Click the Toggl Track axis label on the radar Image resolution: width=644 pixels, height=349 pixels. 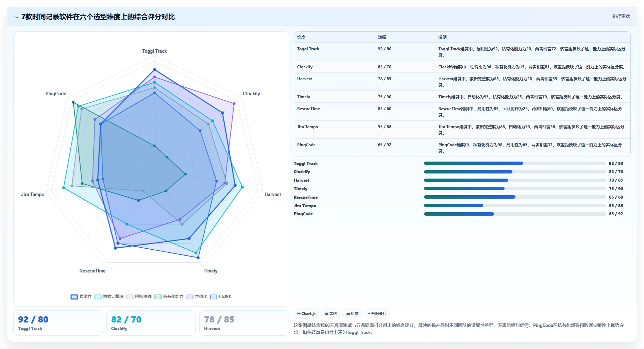(154, 51)
